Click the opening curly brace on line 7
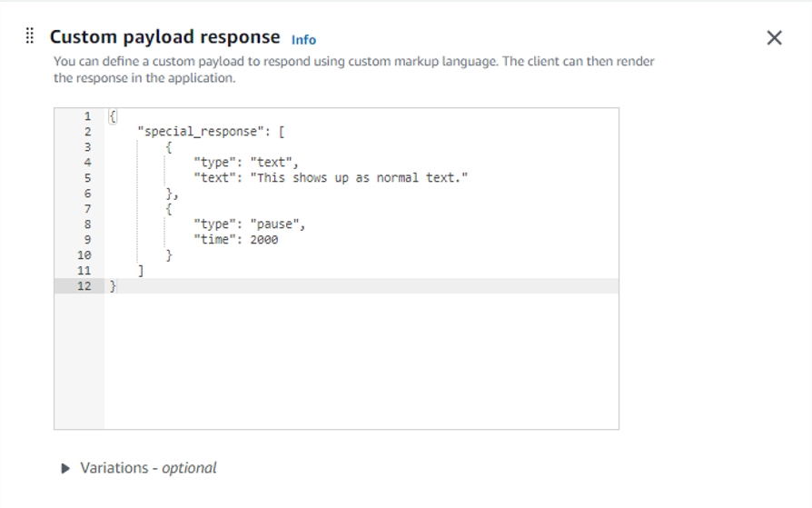812x508 pixels. (x=169, y=209)
